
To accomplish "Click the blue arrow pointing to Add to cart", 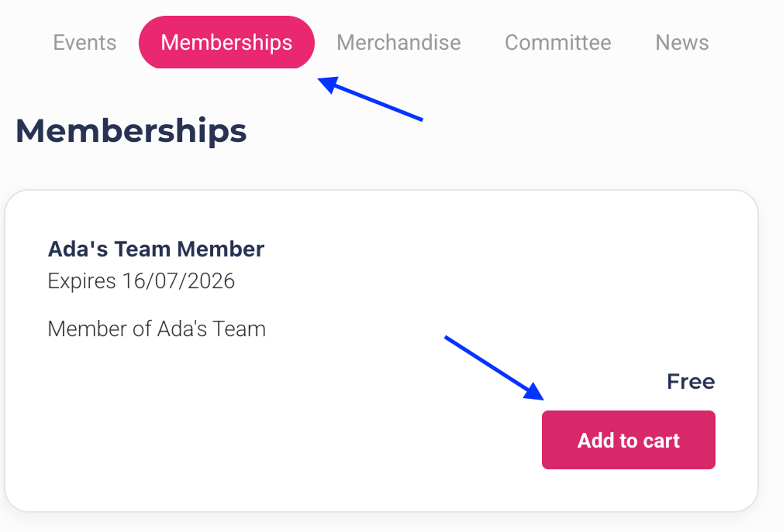I will click(x=489, y=364).
